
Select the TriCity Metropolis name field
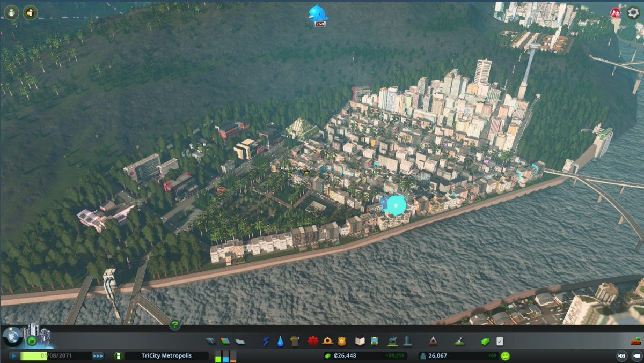(x=166, y=355)
